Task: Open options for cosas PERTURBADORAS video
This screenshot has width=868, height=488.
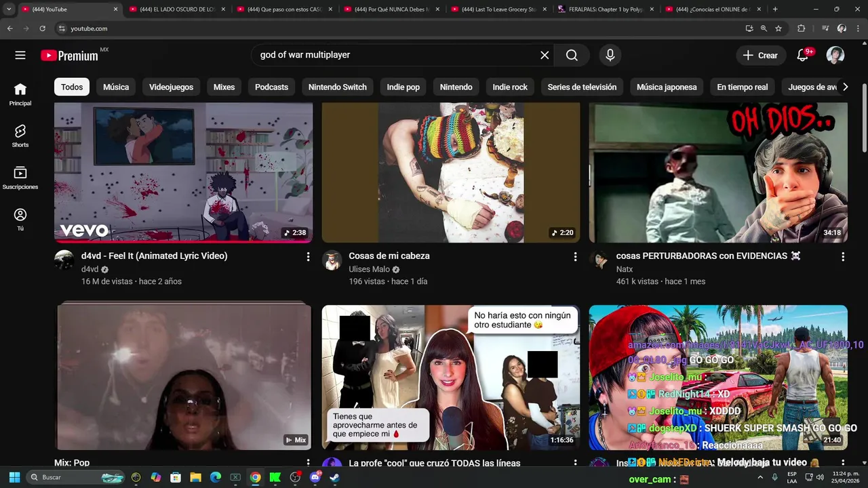Action: point(843,257)
